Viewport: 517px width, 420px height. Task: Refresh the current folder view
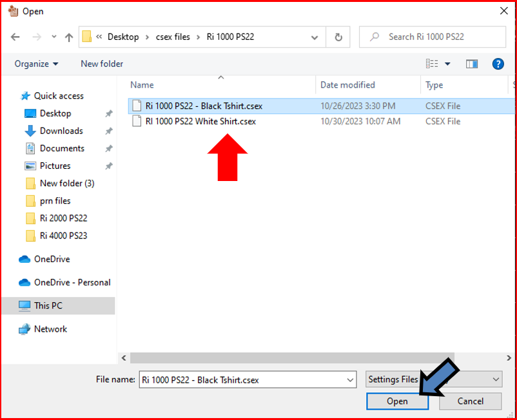(338, 37)
